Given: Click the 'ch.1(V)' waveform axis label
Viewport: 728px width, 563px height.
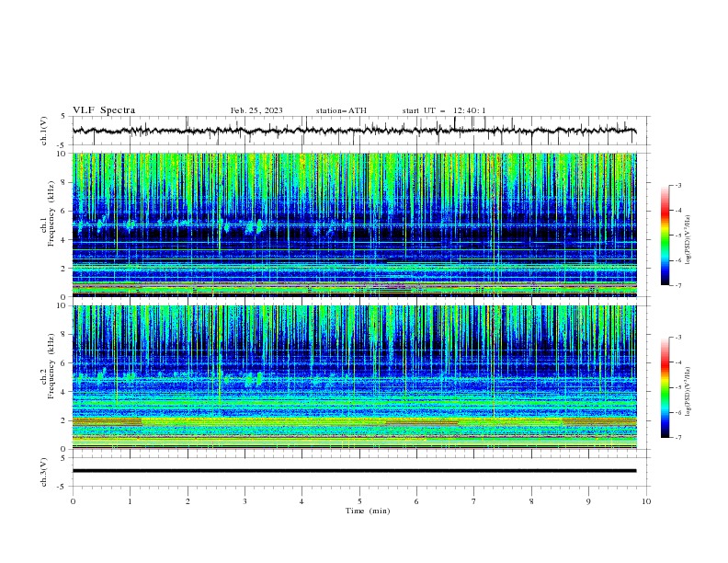Looking at the screenshot, I should click(x=44, y=131).
